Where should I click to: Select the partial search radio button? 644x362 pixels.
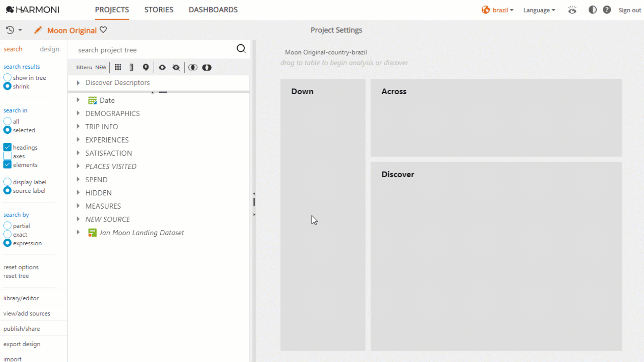pos(7,225)
